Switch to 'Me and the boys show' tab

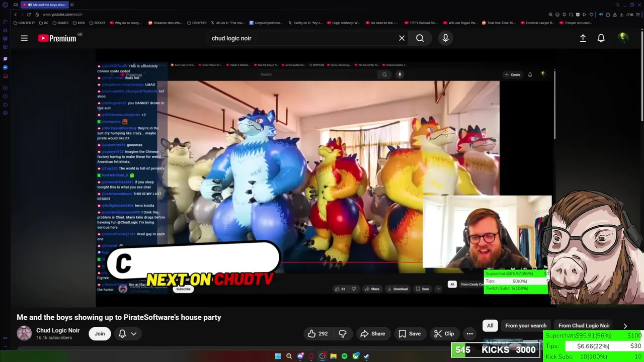click(x=44, y=5)
